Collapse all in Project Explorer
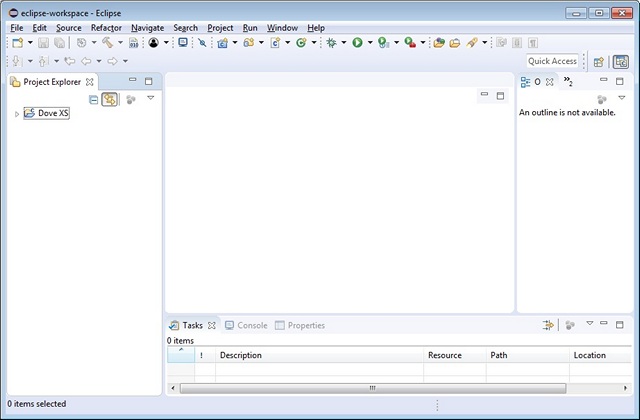Screen dimensions: 640x420 93,100
